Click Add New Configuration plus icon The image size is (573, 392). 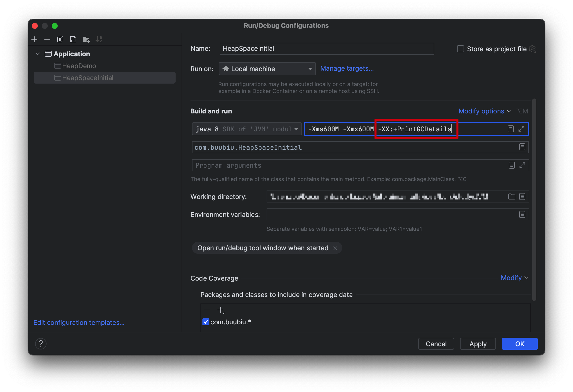coord(34,39)
